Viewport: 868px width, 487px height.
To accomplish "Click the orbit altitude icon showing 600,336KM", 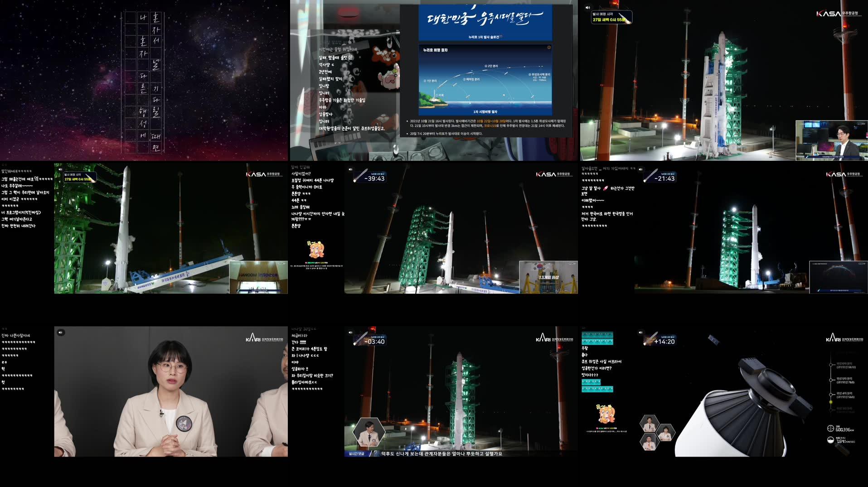I will click(831, 429).
